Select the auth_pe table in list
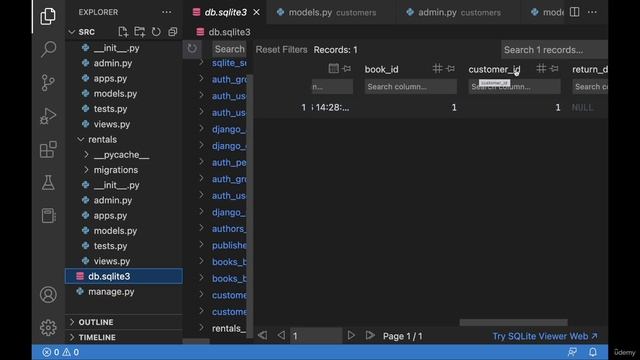The width and height of the screenshot is (640, 360). (x=229, y=162)
